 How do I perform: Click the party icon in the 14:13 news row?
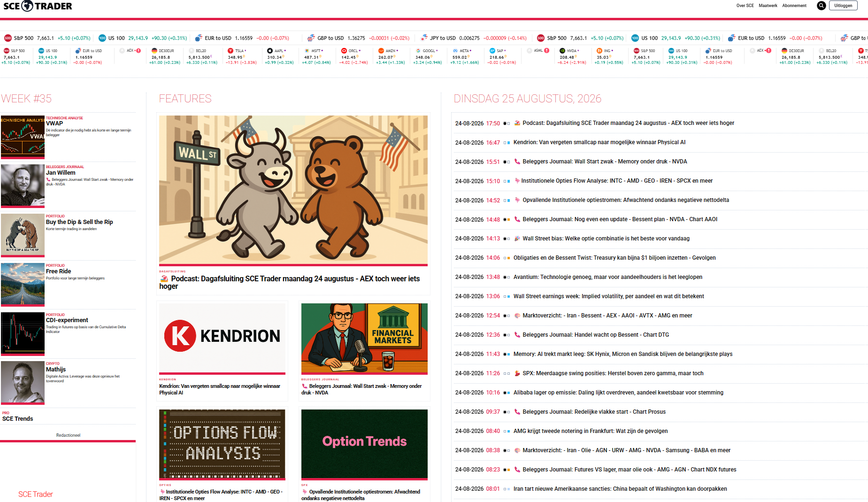517,239
